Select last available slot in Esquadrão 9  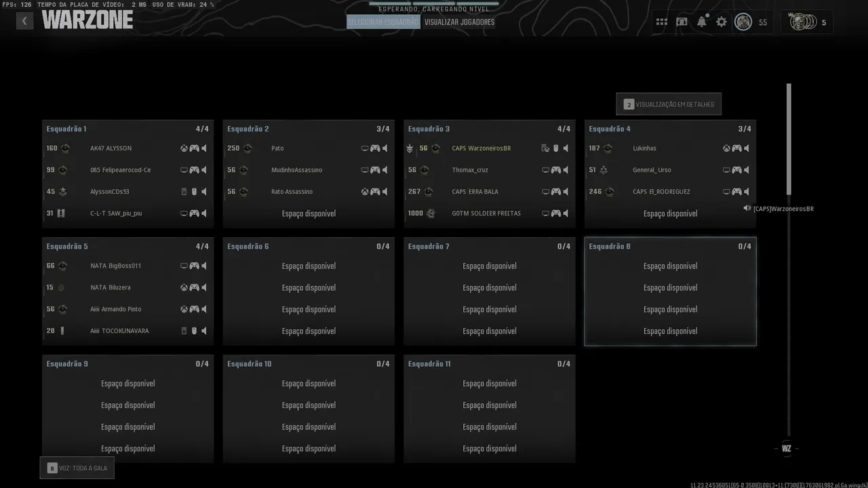click(127, 449)
